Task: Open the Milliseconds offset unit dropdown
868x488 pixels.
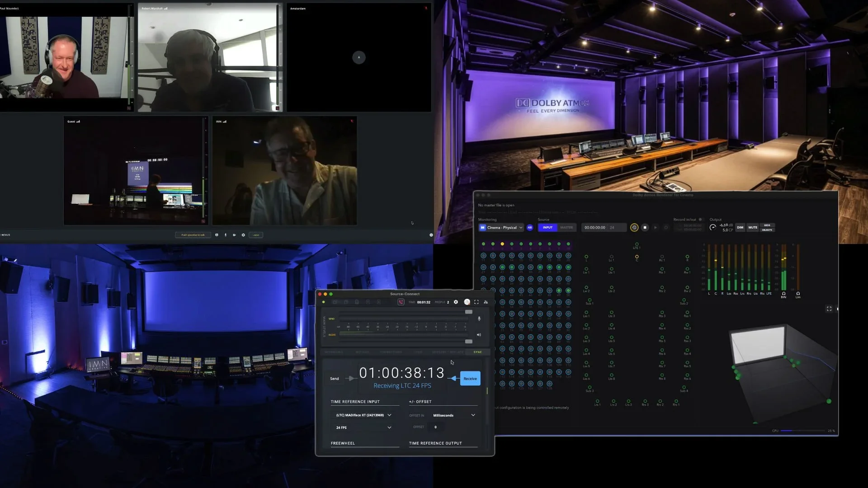Action: pos(454,415)
